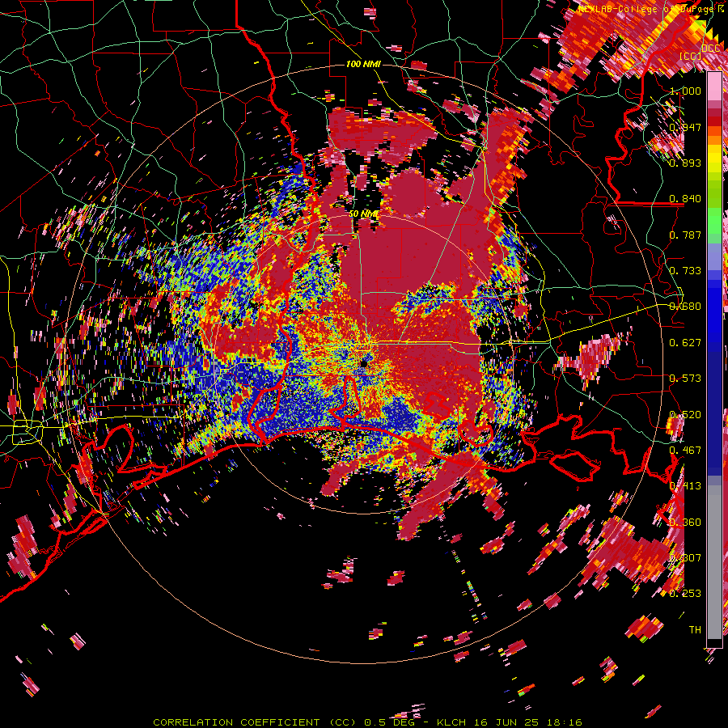Click the 0.360 legend value
This screenshot has height=728, width=728.
(x=685, y=522)
